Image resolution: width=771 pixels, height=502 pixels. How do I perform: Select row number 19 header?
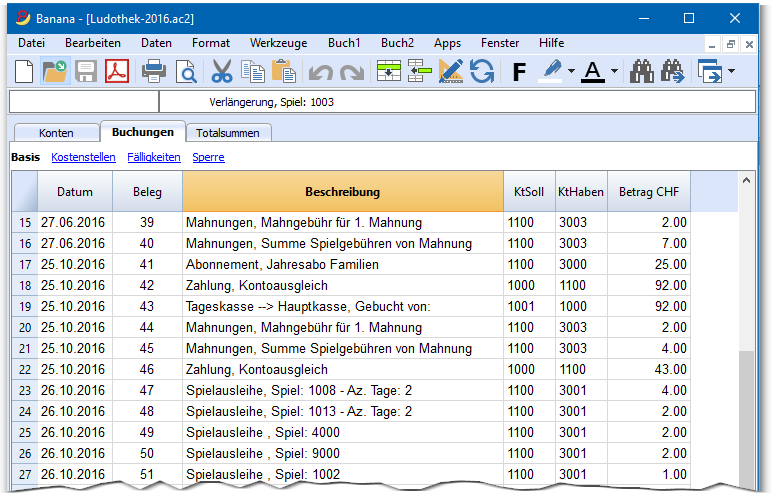(25, 306)
